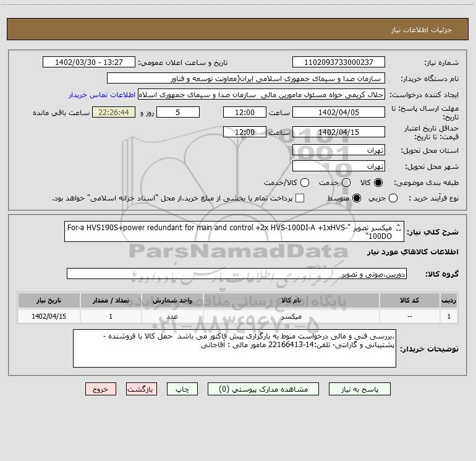The width and height of the screenshot is (476, 461).
Task: Click the چاپ print button
Action: [x=182, y=389]
